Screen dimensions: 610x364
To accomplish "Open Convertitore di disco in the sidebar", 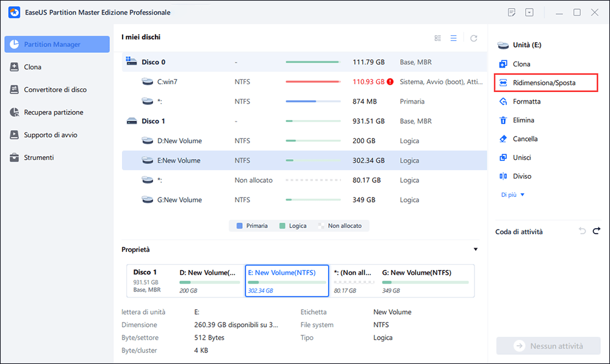I will (57, 90).
